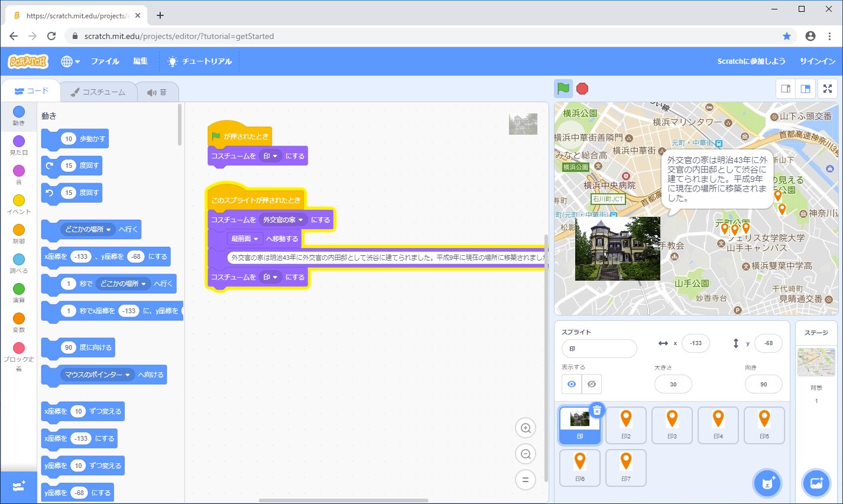Zoom out of the code workspace
Image resolution: width=843 pixels, height=504 pixels.
525,454
